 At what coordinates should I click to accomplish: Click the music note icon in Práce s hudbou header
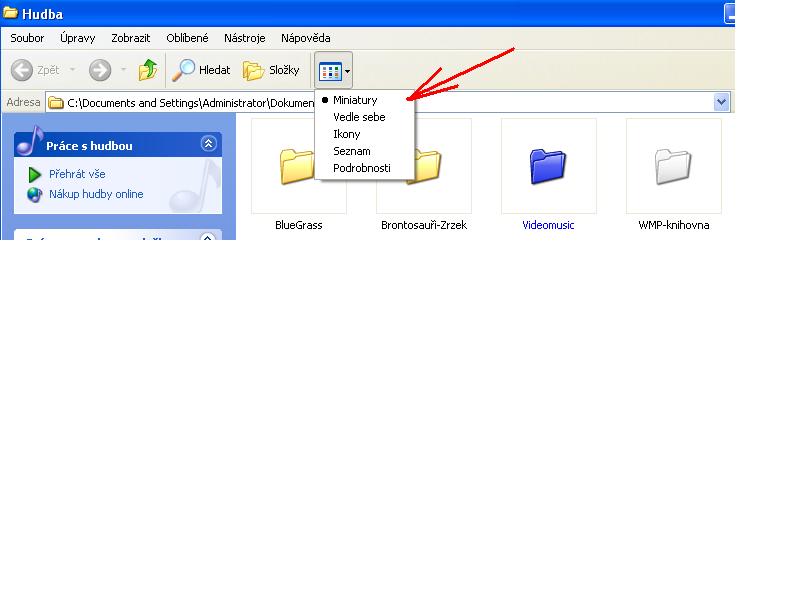point(30,141)
